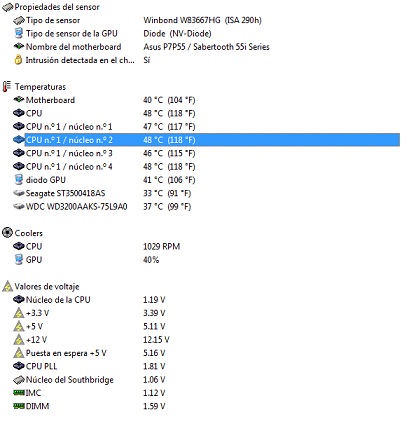Select the Motherboard temperature row

tap(206, 100)
